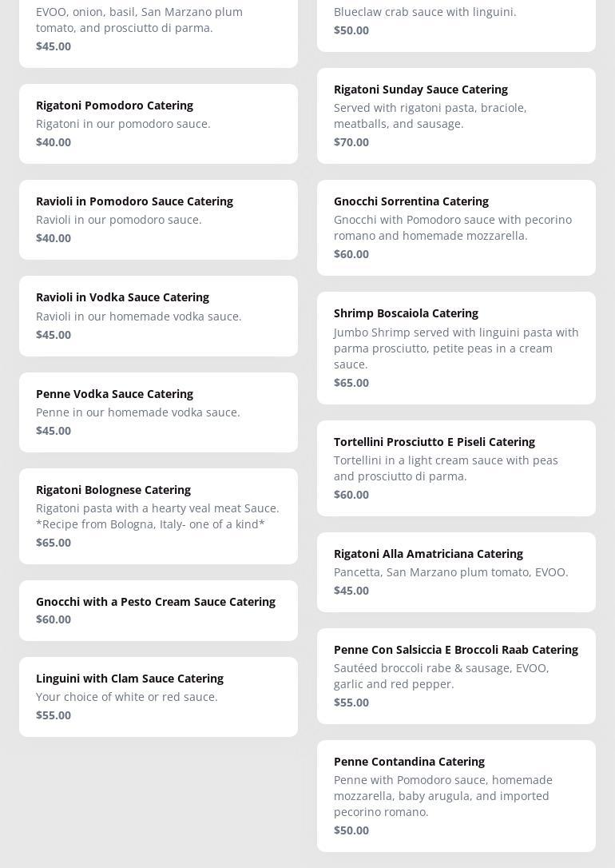Open Linguini with Clam Sauce Catering
The height and width of the screenshot is (868, 615).
pos(158,697)
